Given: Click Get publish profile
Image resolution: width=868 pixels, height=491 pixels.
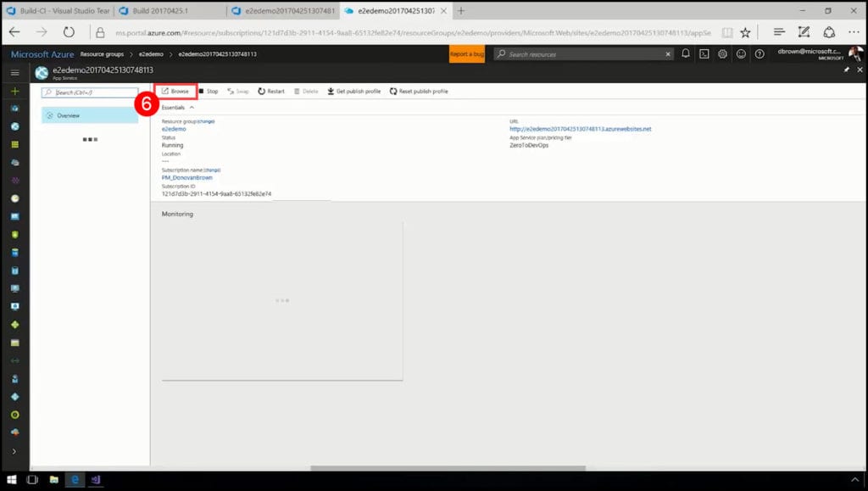Looking at the screenshot, I should 354,92.
